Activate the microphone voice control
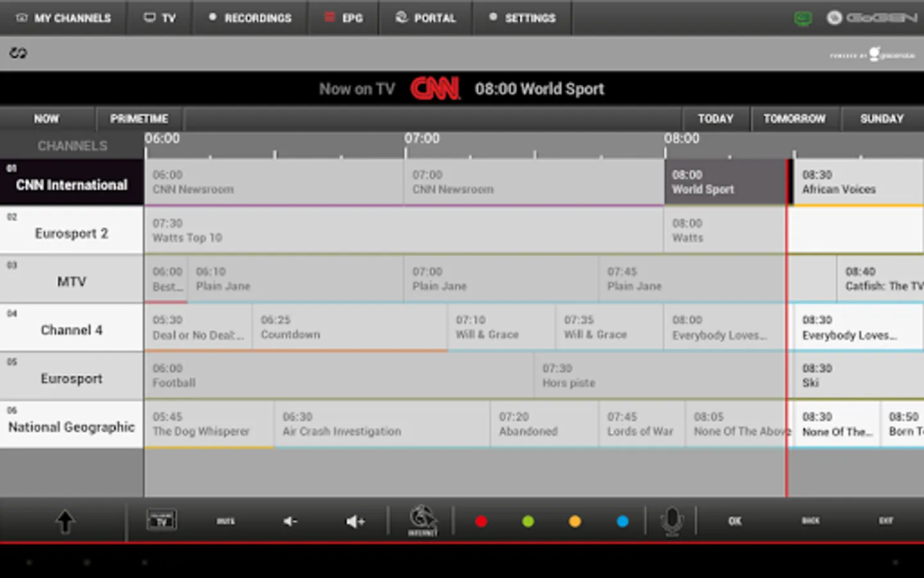924x578 pixels. 672,521
